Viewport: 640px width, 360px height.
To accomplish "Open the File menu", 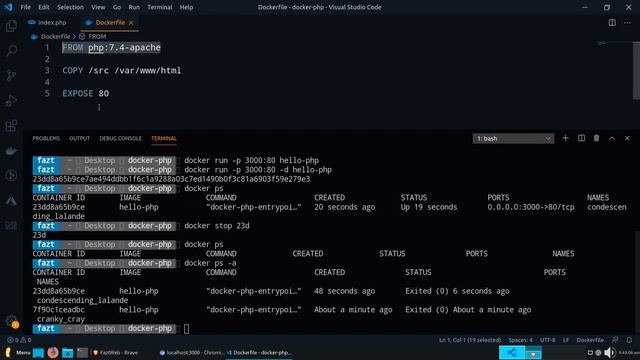I will click(x=25, y=7).
